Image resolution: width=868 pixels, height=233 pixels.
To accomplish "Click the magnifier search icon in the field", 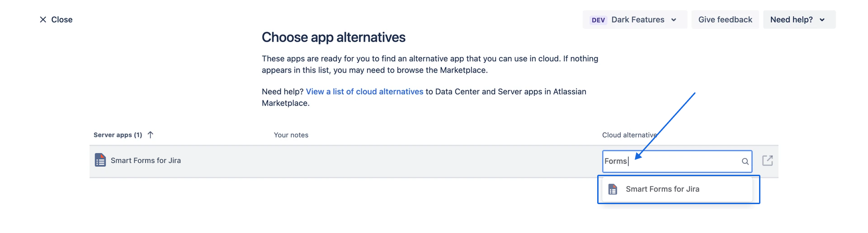I will tap(745, 161).
